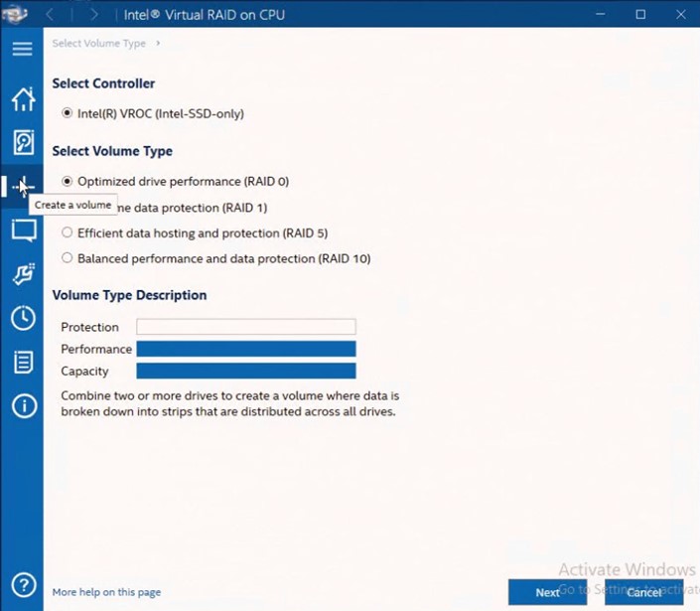The width and height of the screenshot is (700, 611).
Task: Click the help question mark icon
Action: tap(23, 586)
